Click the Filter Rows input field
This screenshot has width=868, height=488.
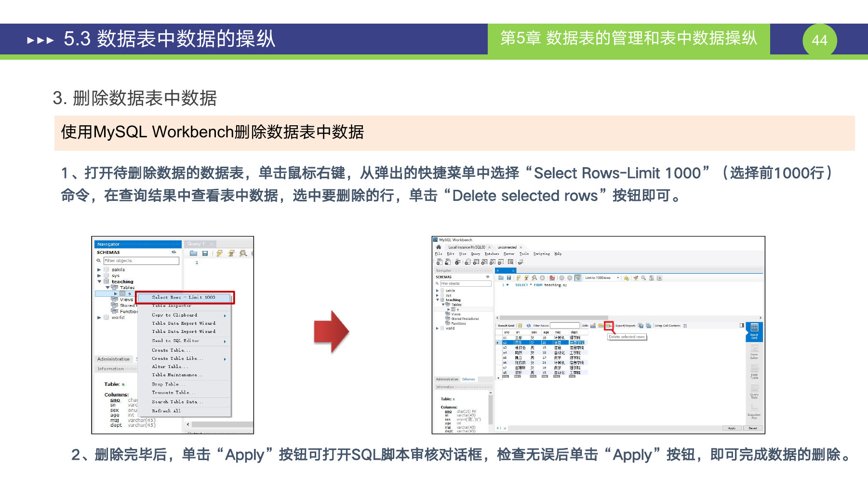(565, 326)
